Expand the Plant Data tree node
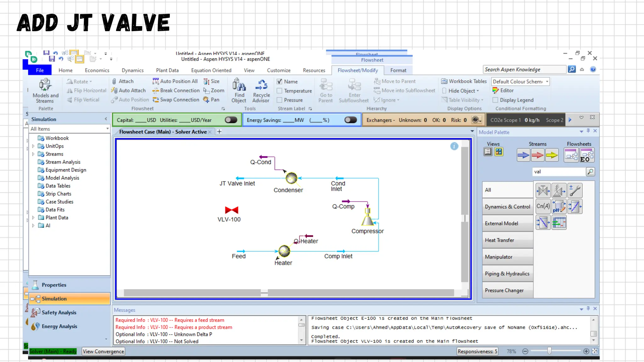 33,217
